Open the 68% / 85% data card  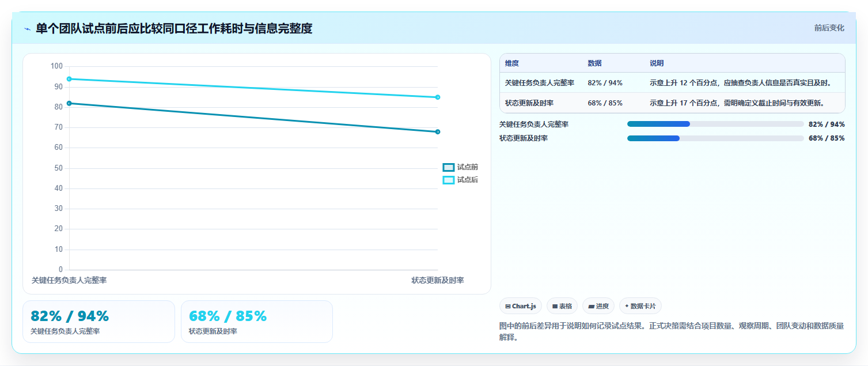257,322
